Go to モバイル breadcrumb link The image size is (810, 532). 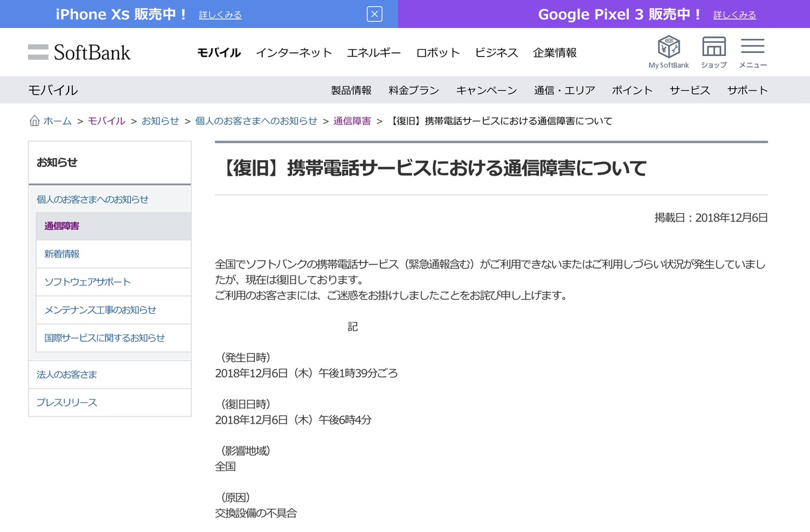107,121
